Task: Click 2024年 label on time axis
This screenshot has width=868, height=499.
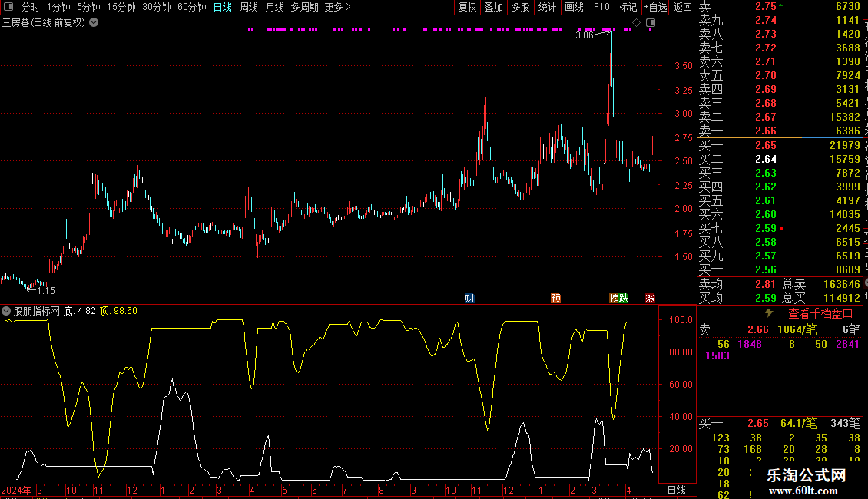Action: [x=16, y=490]
